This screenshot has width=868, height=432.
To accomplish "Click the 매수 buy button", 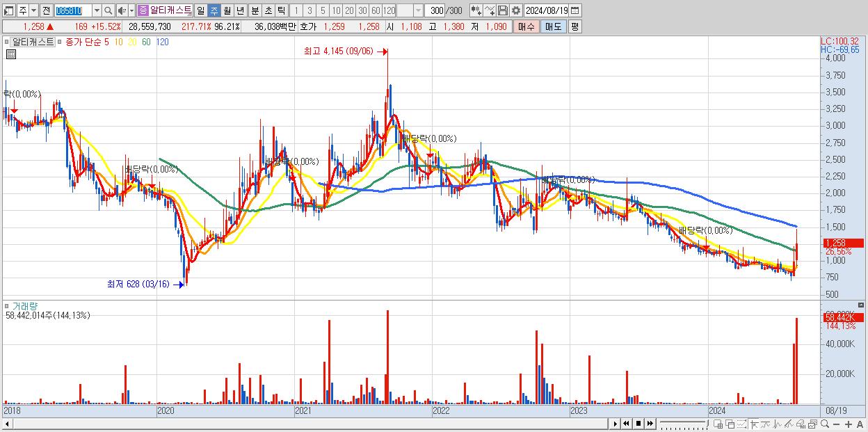I will click(527, 26).
